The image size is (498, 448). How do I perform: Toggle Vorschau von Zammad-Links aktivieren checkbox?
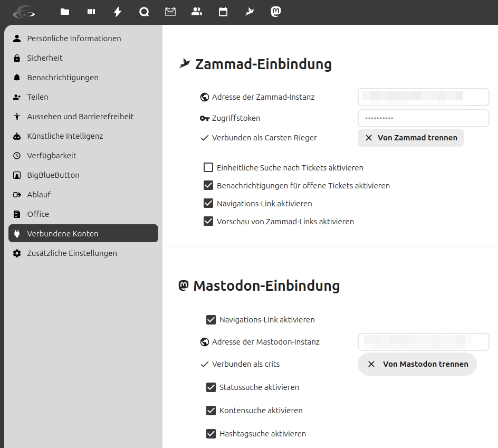click(x=208, y=221)
